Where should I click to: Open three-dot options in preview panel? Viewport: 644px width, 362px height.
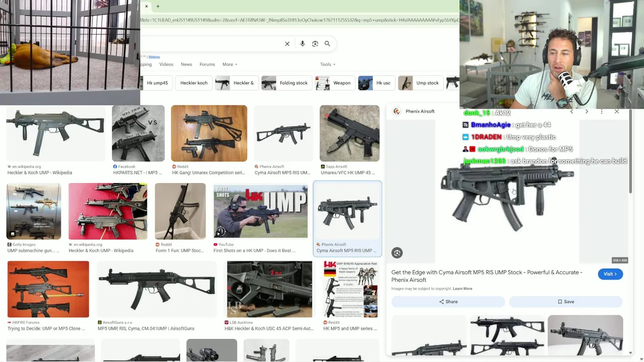[602, 112]
